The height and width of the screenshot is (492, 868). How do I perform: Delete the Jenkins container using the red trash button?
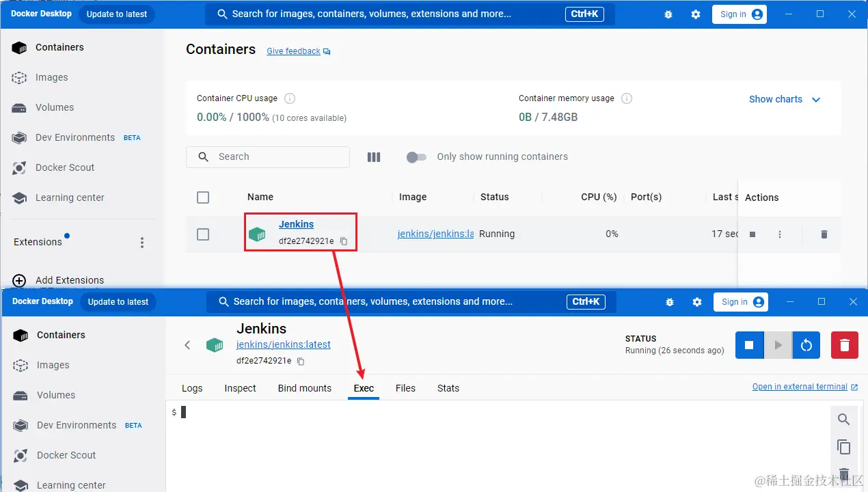pyautogui.click(x=844, y=345)
